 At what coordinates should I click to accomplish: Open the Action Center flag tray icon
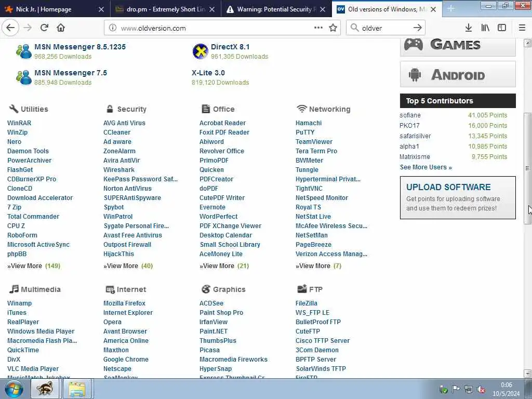[x=456, y=389]
